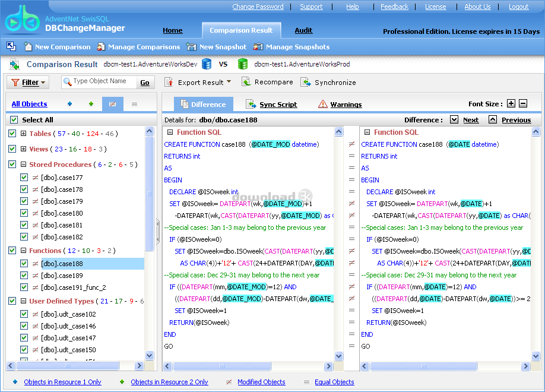Click the Modified Objects legend link
The width and height of the screenshot is (545, 392).
(261, 382)
